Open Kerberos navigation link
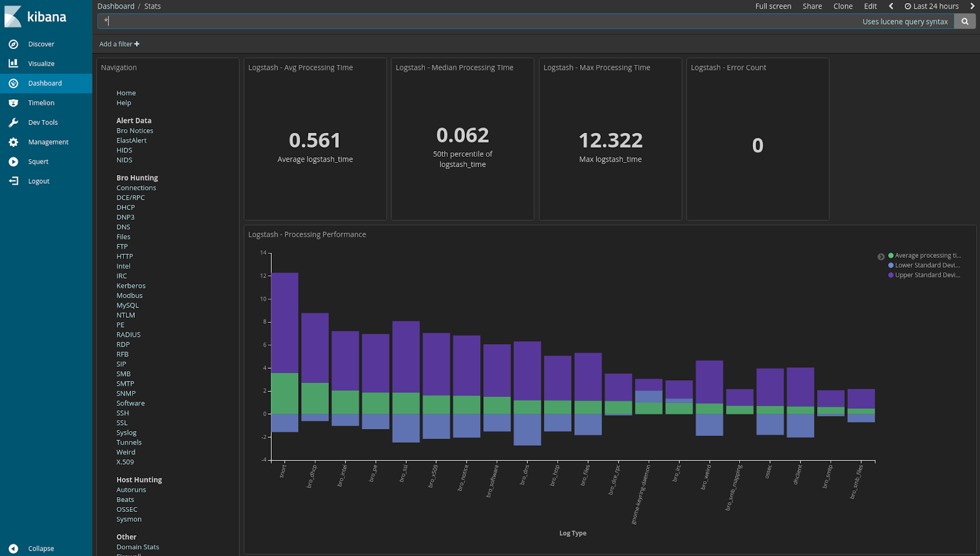980x556 pixels. [131, 286]
